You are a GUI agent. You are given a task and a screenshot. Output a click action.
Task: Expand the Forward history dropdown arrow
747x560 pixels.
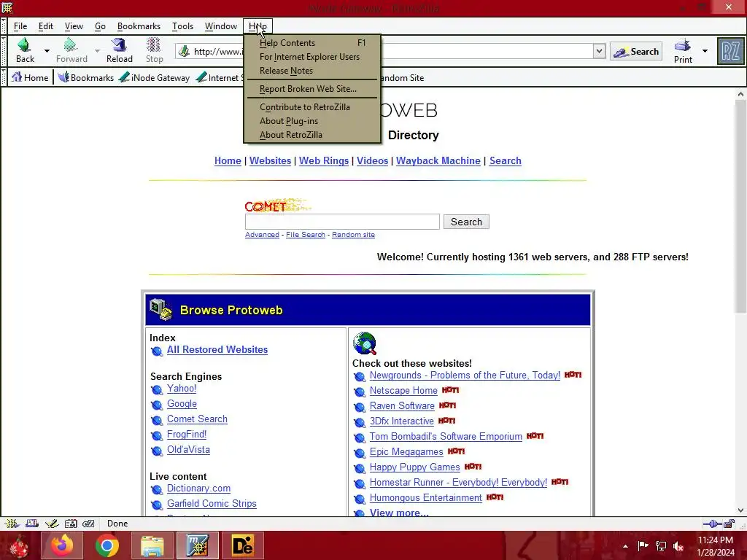click(x=97, y=51)
